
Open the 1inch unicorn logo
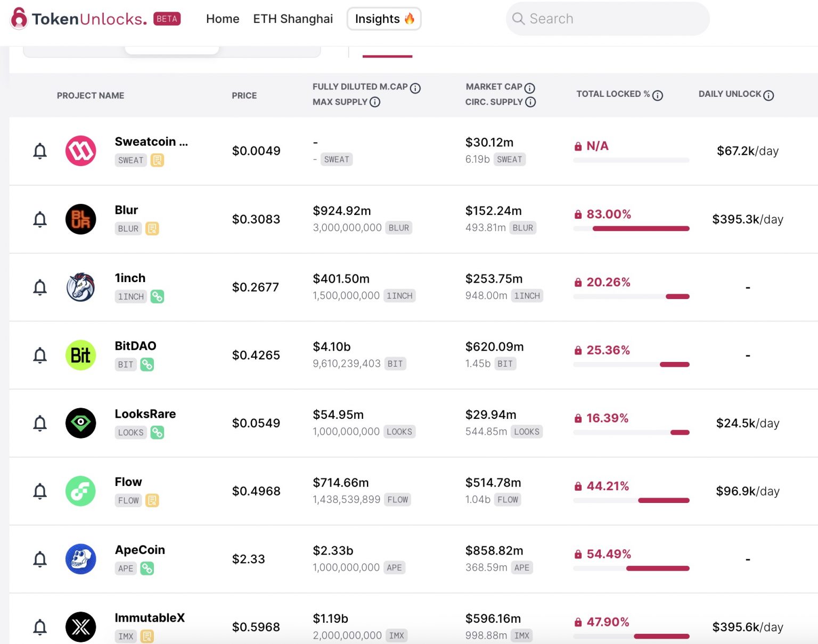80,287
